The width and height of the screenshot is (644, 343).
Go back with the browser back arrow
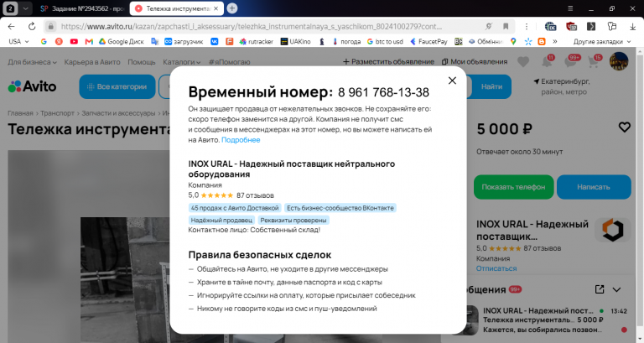(x=12, y=27)
